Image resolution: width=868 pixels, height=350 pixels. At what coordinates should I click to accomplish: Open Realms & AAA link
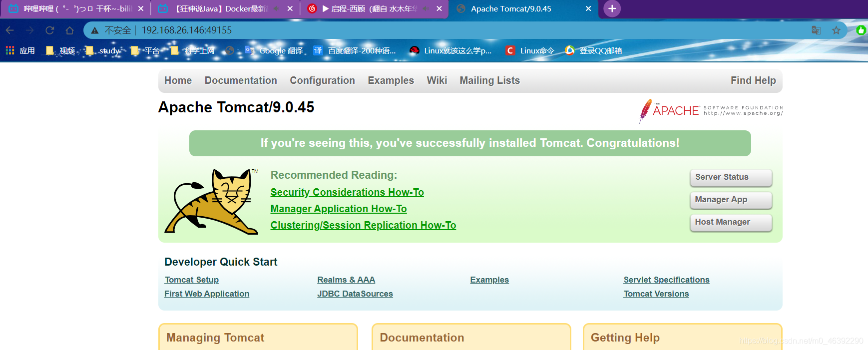(346, 280)
